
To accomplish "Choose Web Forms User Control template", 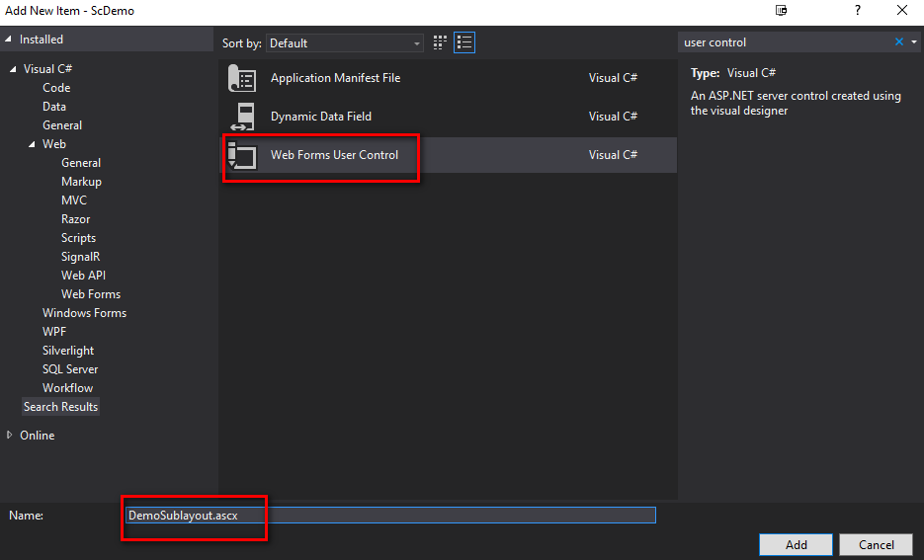I will tap(448, 155).
